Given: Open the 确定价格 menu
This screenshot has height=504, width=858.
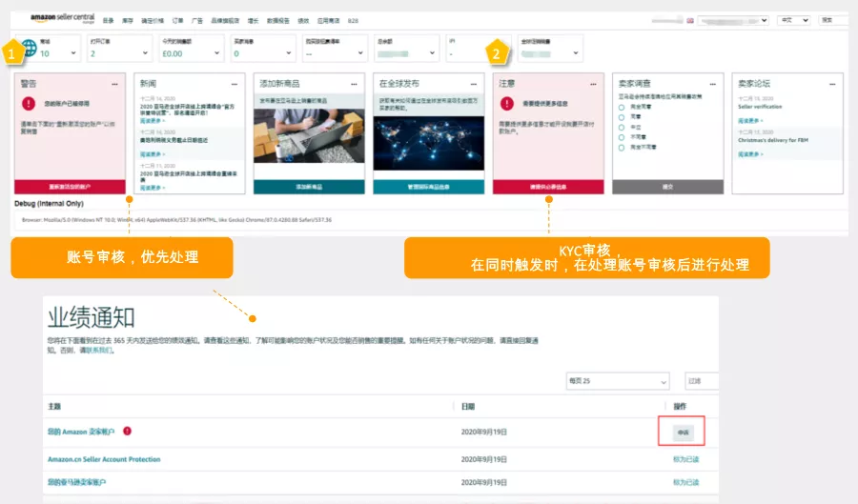Looking at the screenshot, I should (x=153, y=21).
